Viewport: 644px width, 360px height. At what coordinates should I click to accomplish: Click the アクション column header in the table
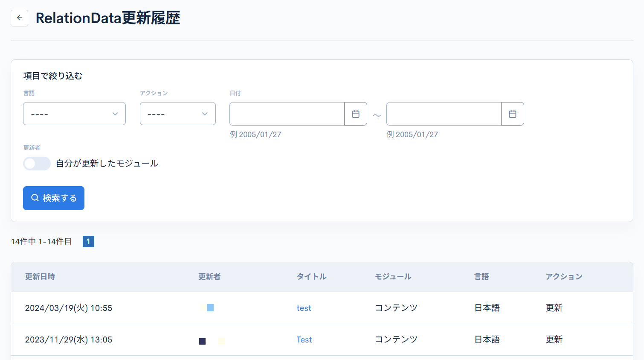pos(564,277)
